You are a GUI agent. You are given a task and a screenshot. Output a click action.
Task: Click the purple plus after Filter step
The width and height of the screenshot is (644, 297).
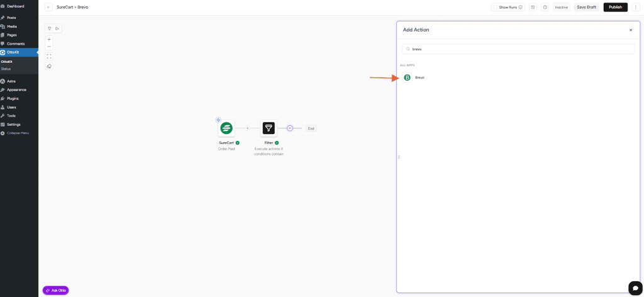[x=290, y=128]
